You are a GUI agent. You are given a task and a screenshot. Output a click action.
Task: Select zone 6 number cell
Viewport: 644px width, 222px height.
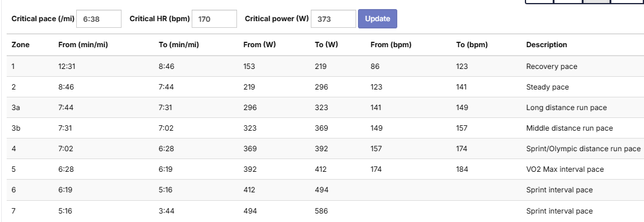click(x=13, y=189)
